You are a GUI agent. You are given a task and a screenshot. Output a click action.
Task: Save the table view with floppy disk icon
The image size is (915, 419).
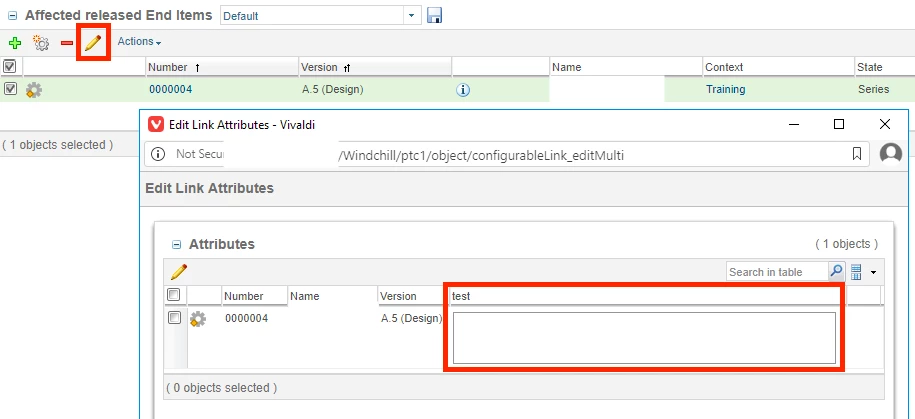click(434, 16)
